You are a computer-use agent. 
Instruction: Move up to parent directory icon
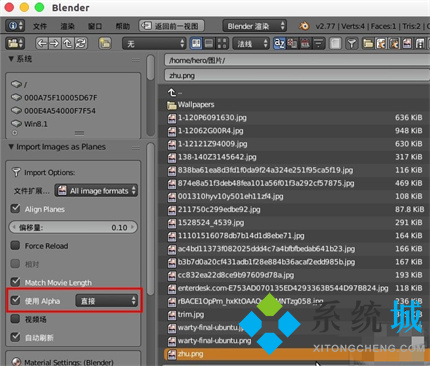pyautogui.click(x=67, y=43)
